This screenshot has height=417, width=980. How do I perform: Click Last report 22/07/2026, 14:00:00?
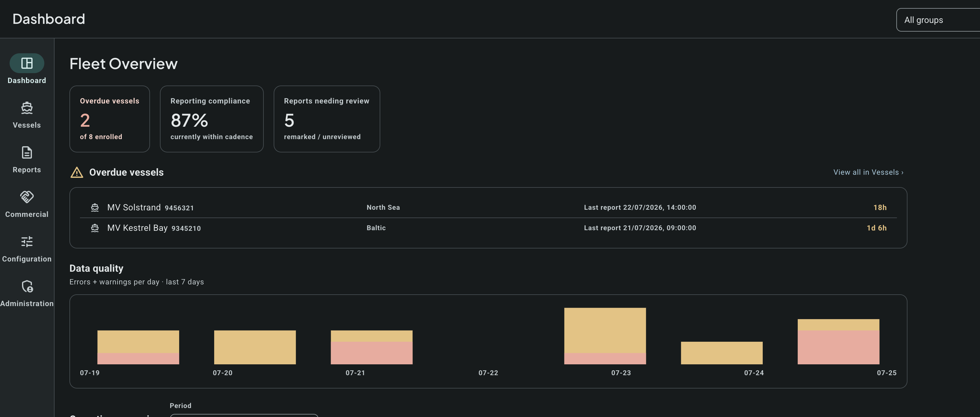pyautogui.click(x=640, y=208)
